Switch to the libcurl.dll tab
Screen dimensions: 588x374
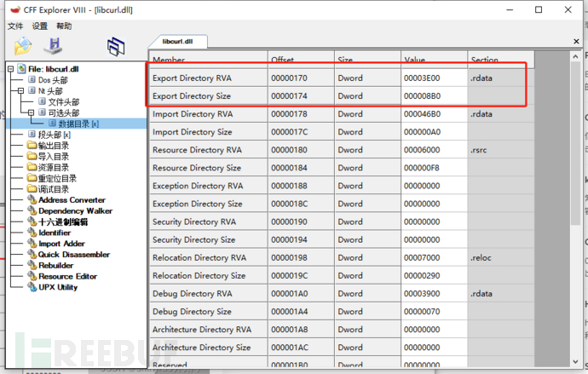pos(176,41)
